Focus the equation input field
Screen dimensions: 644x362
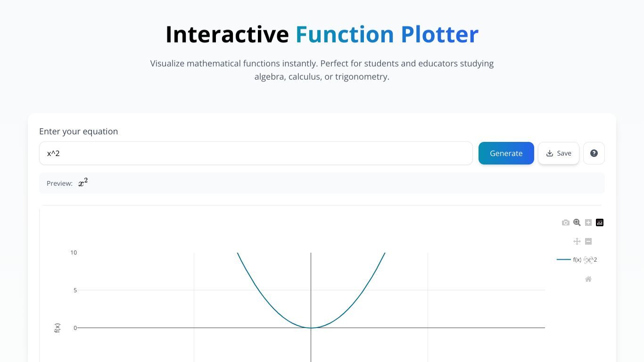(x=256, y=153)
